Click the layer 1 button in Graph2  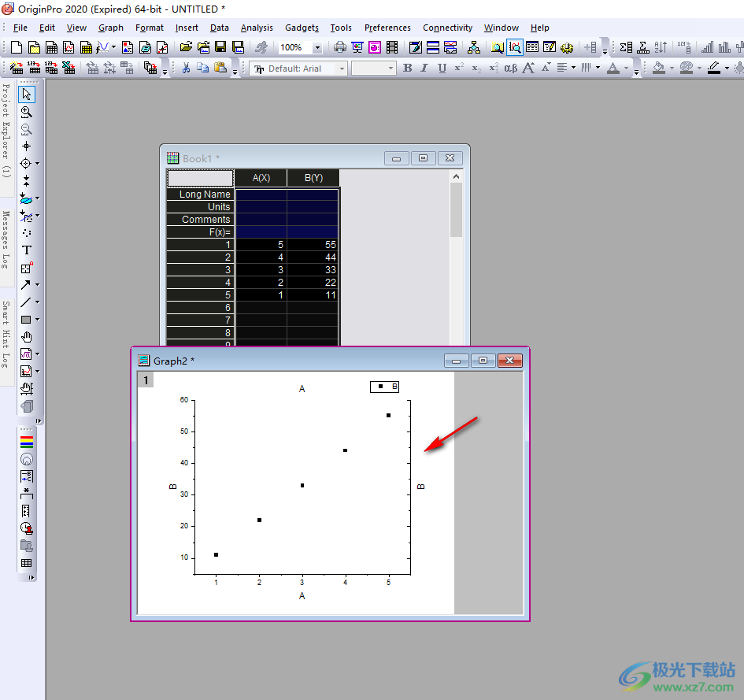point(146,380)
